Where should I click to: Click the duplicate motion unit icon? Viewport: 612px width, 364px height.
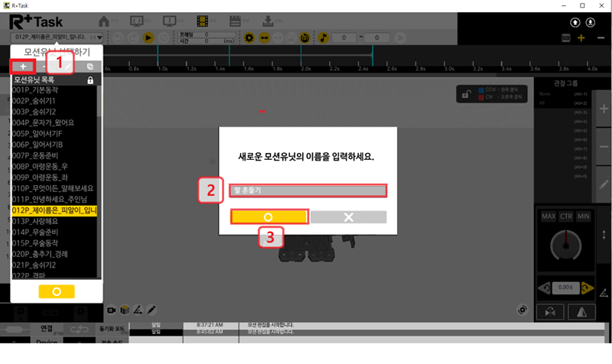click(x=91, y=67)
